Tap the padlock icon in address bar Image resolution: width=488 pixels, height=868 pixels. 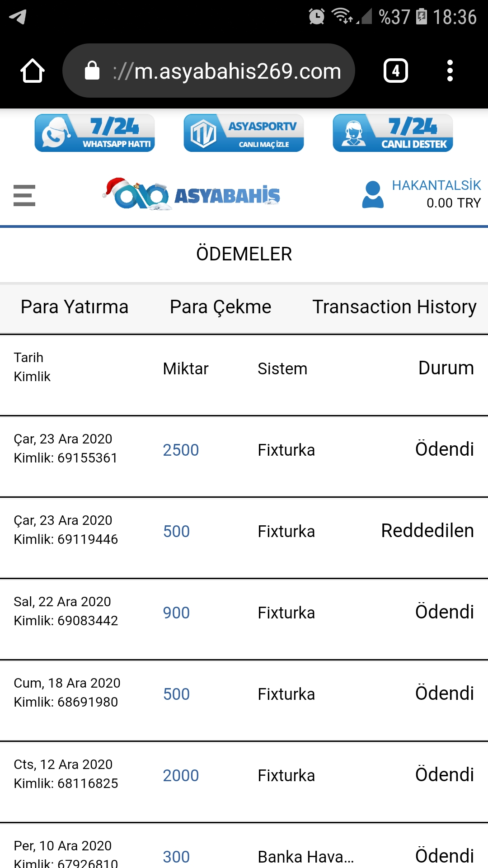tap(92, 71)
